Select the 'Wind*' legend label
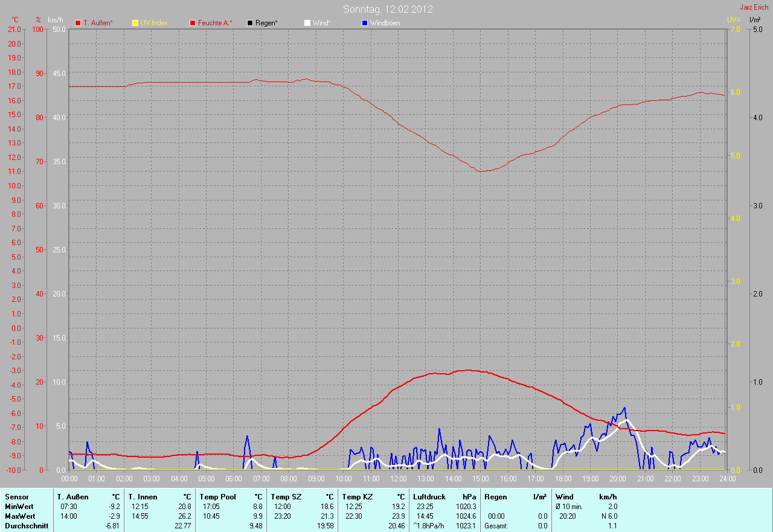 [321, 23]
